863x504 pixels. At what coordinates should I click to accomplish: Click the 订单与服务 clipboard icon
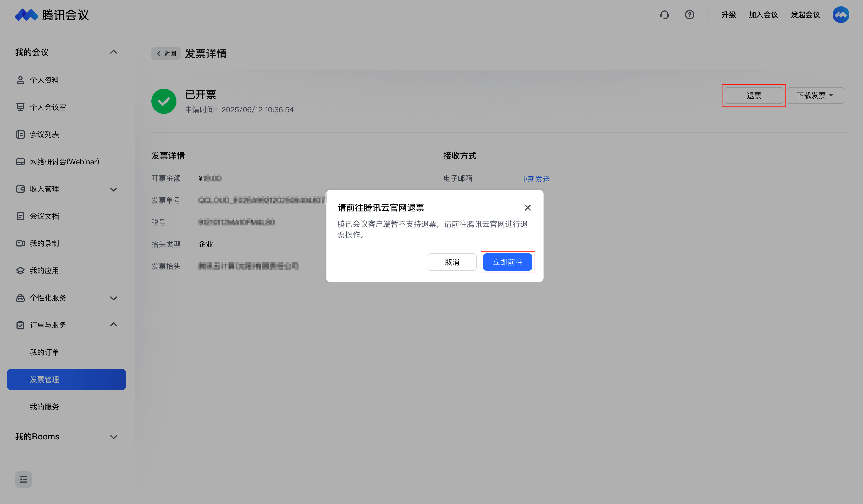pyautogui.click(x=20, y=325)
